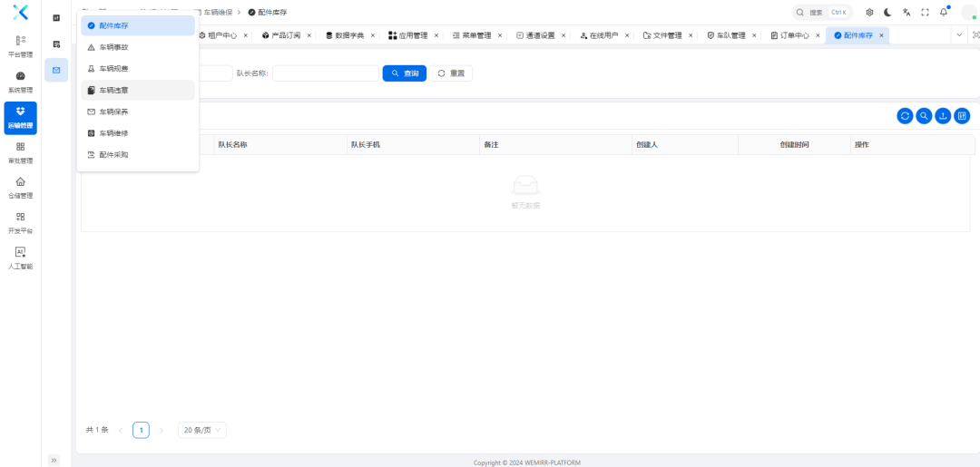Select 车辆事故 from the popup menu
The image size is (980, 467).
pos(113,47)
